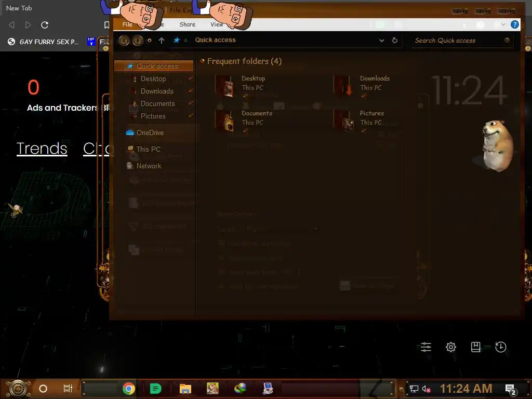The height and width of the screenshot is (399, 532).
Task: Expand the File Explorer ribbon
Action: tap(503, 24)
